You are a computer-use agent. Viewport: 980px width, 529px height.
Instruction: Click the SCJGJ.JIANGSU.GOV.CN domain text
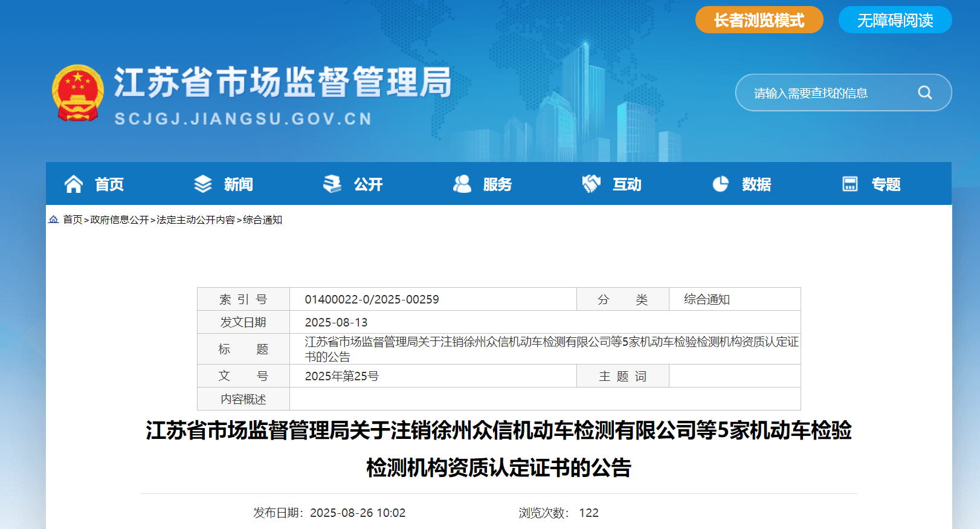[243, 118]
